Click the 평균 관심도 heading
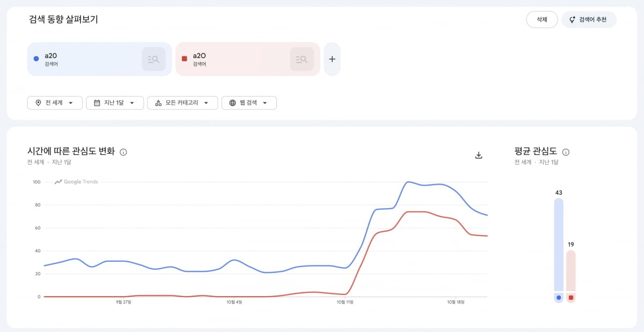This screenshot has width=644, height=332. coord(536,151)
